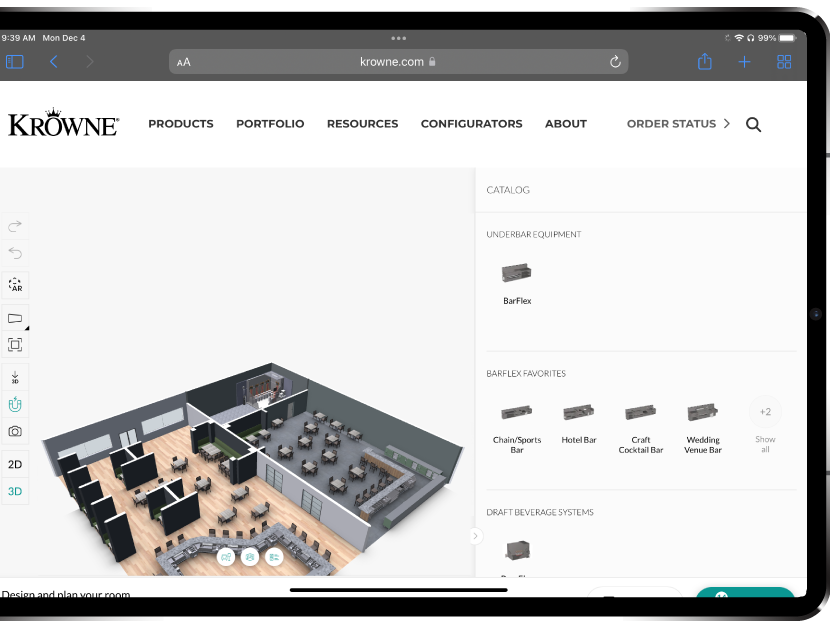The height and width of the screenshot is (621, 830).
Task: Toggle the magnet snapping tool
Action: (x=15, y=405)
